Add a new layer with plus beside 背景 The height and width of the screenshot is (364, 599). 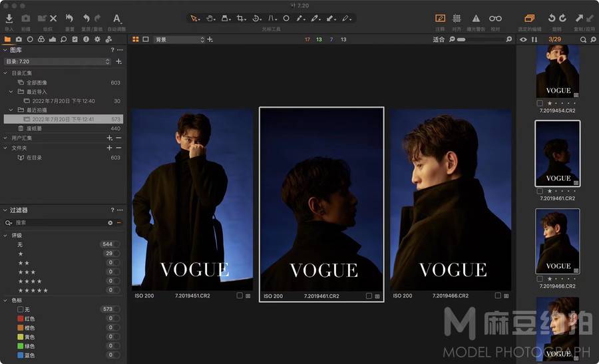(x=210, y=39)
